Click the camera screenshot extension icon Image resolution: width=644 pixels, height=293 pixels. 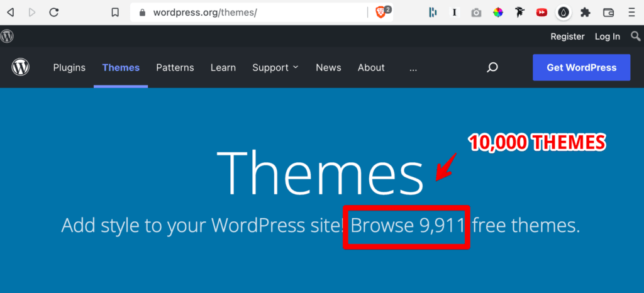pos(476,13)
